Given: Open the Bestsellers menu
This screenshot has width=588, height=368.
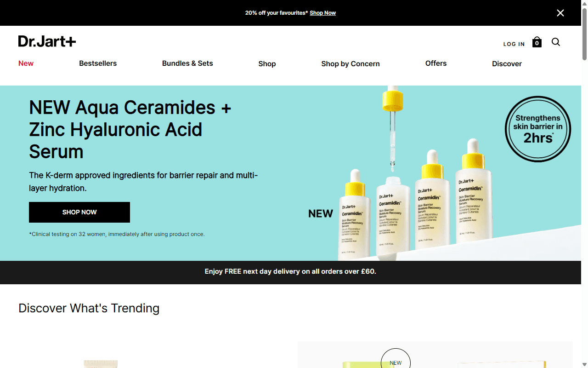Looking at the screenshot, I should (98, 63).
